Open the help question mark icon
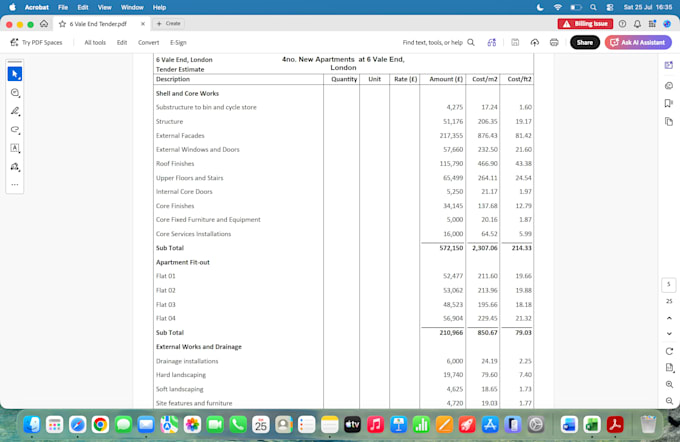 point(622,24)
